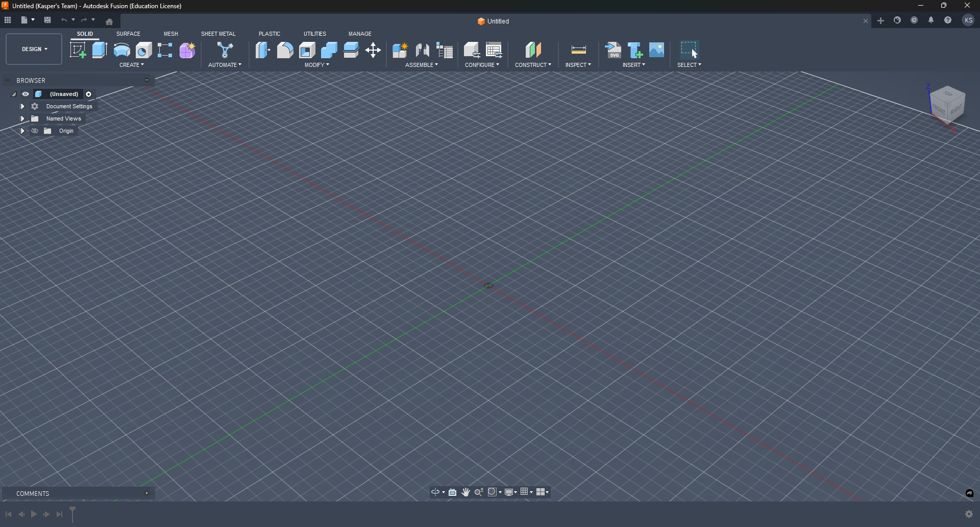Select the Zoom tool in navigation bar

479,492
